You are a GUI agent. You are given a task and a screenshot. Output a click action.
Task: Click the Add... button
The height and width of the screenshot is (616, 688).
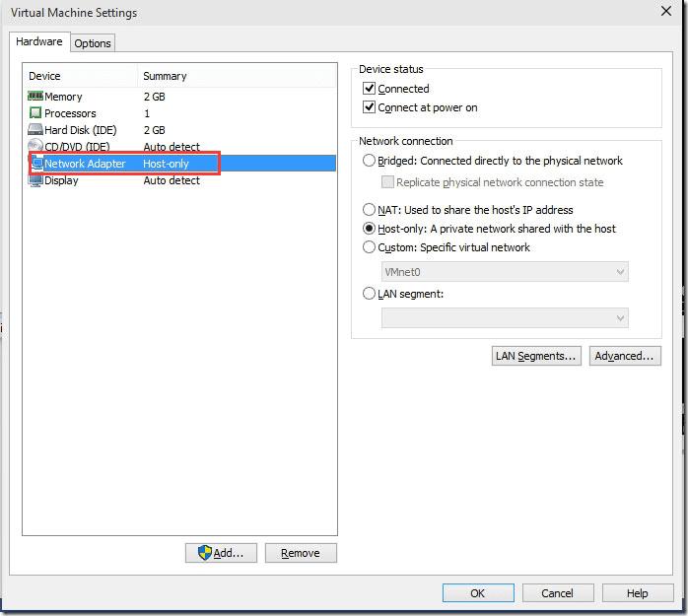(x=221, y=553)
